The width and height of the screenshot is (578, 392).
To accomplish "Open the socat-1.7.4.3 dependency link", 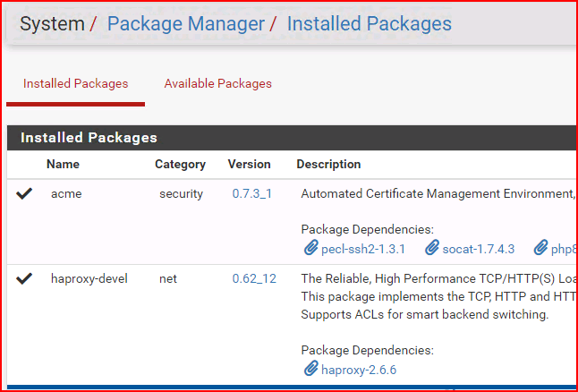I will (x=479, y=250).
